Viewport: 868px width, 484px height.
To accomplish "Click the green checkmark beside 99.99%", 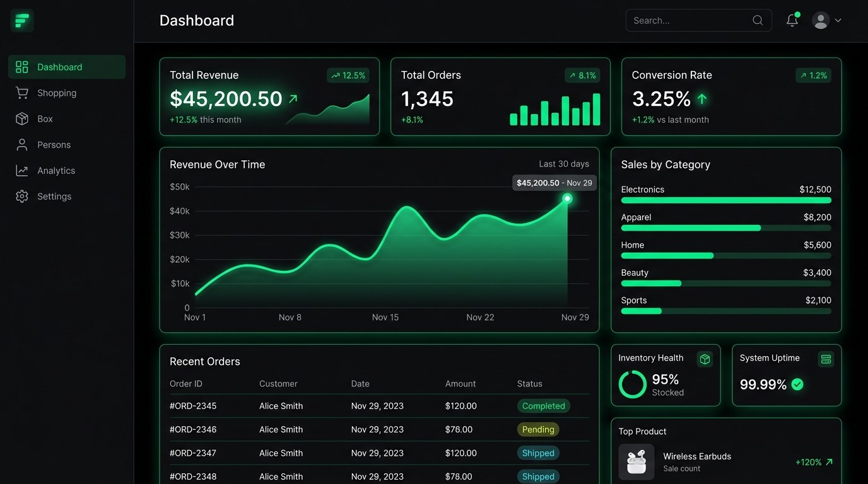I will coord(797,384).
